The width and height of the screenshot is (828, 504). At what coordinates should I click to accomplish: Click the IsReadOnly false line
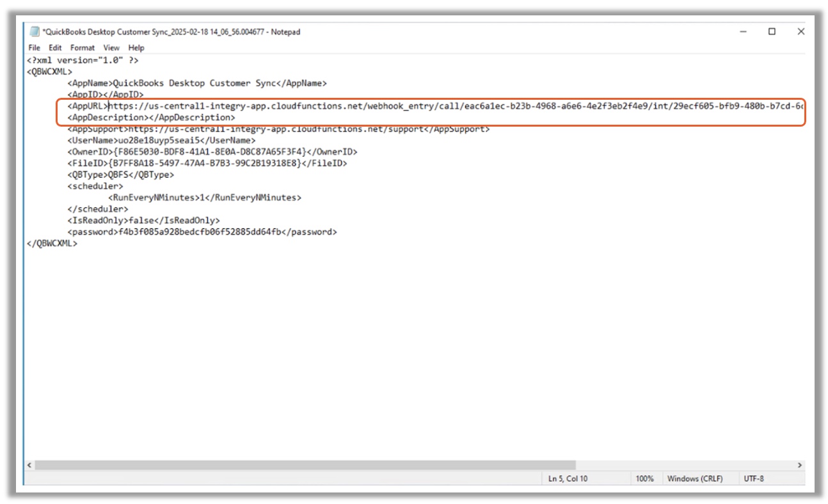(x=143, y=221)
